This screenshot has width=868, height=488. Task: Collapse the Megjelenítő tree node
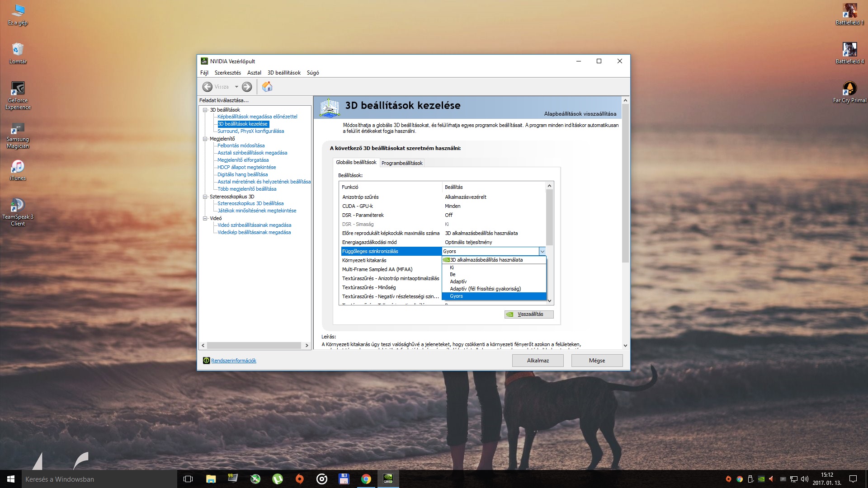[205, 139]
